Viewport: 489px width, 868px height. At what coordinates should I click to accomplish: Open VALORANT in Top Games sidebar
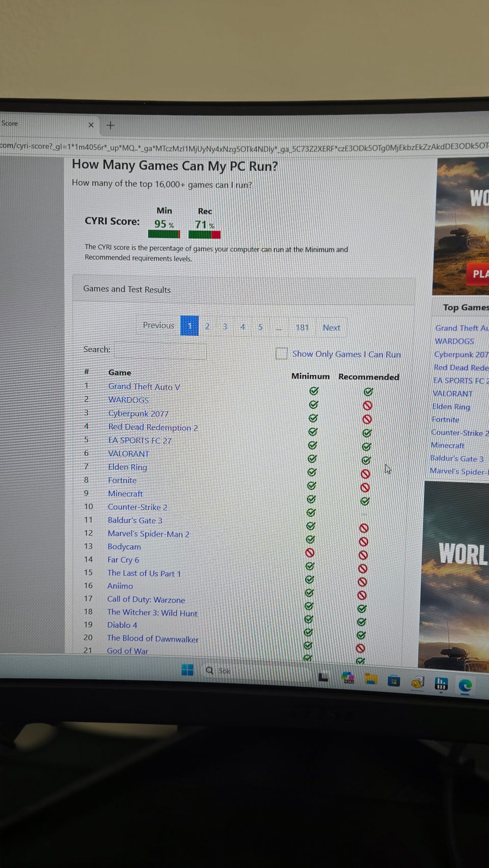(x=452, y=393)
